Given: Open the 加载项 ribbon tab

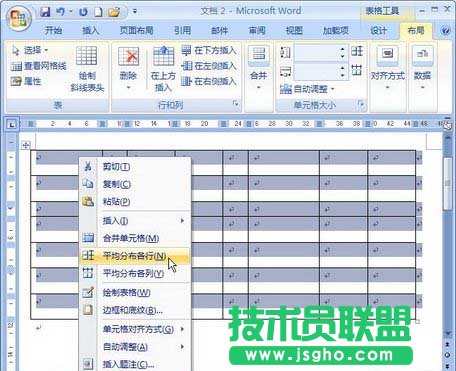Looking at the screenshot, I should 336,31.
